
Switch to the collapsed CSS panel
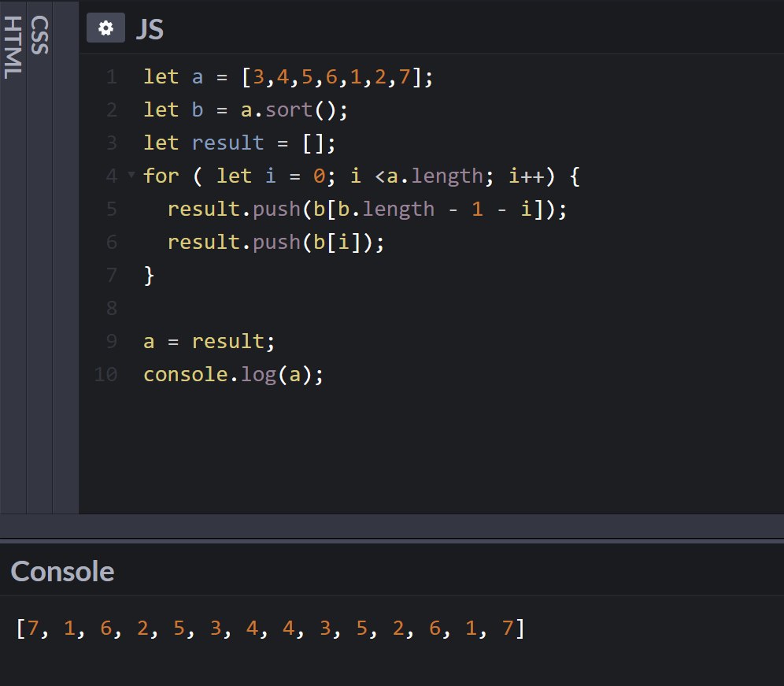tap(39, 35)
